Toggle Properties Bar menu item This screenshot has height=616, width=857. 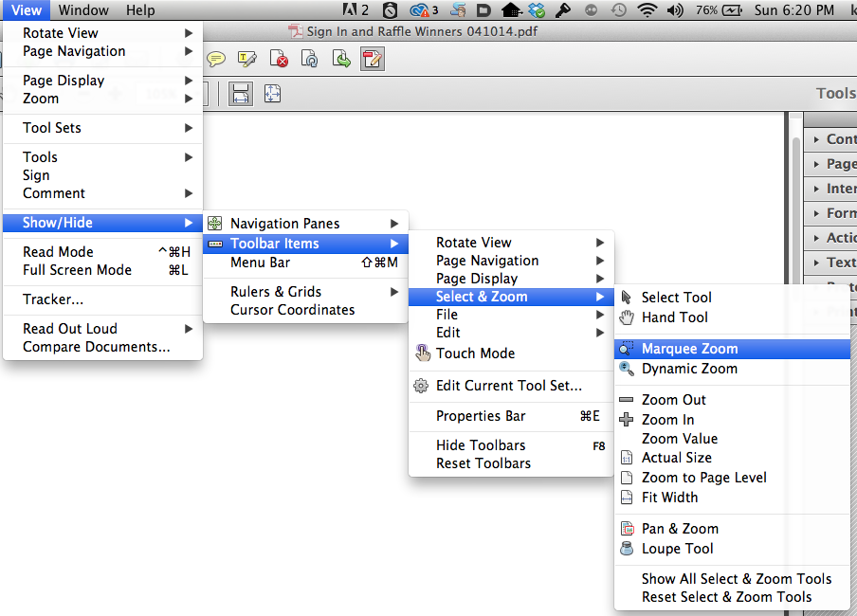click(511, 416)
